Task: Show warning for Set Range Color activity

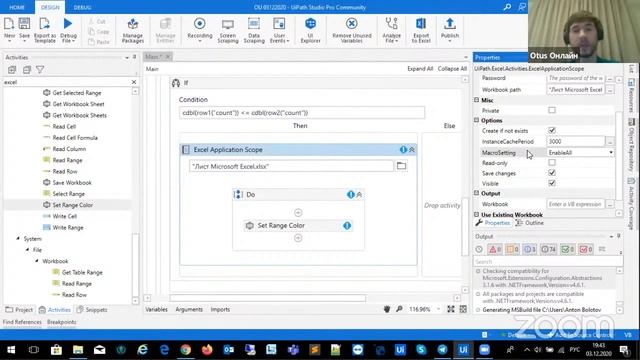Action: pyautogui.click(x=347, y=225)
